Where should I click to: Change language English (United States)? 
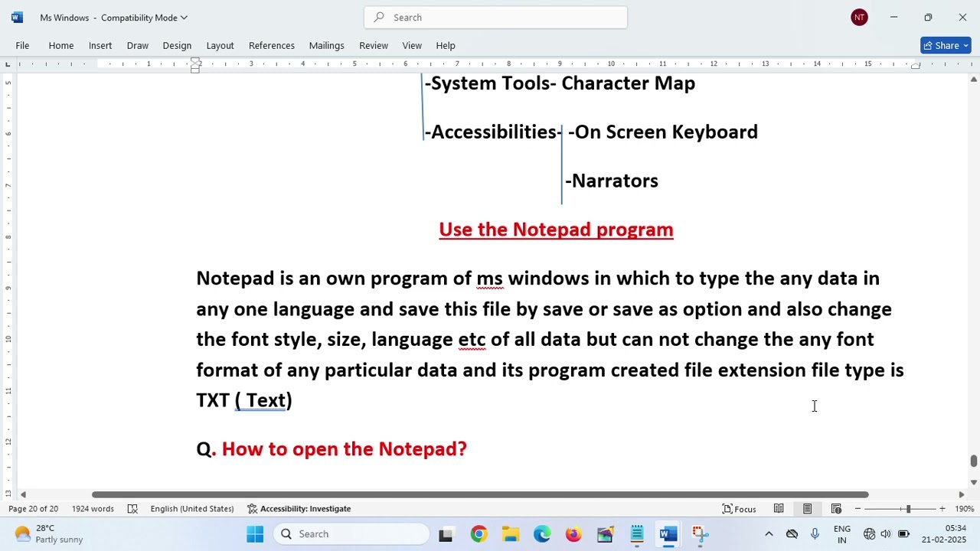click(x=191, y=509)
